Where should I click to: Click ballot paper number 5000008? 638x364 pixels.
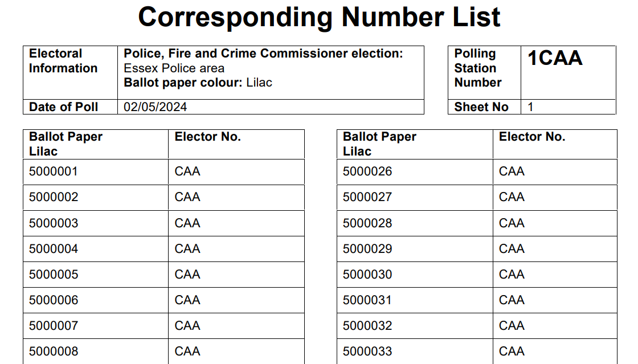point(54,351)
